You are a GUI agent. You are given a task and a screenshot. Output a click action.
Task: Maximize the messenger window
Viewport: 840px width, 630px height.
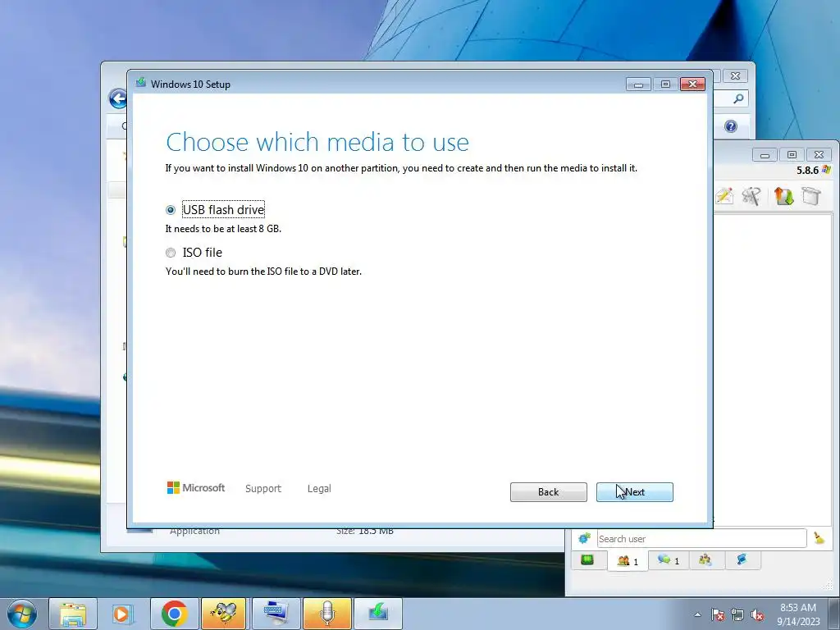792,155
